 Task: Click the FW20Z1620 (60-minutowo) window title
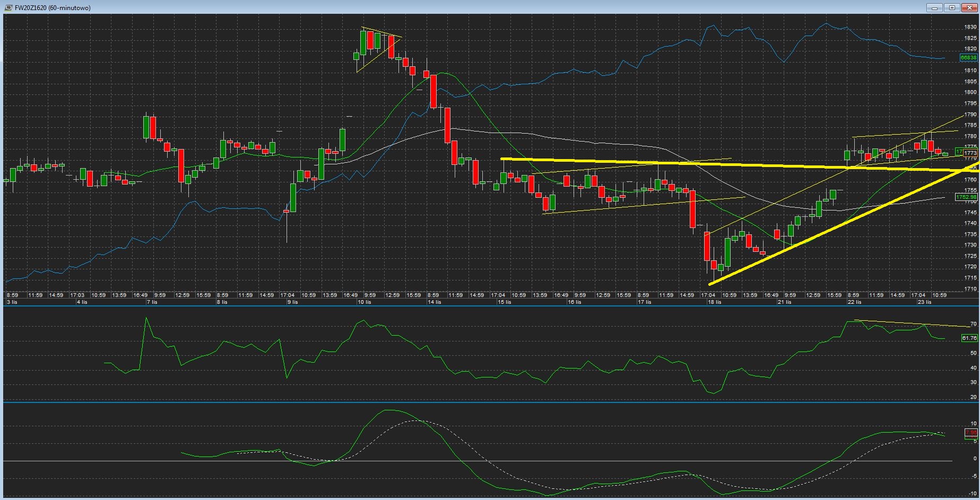[52, 8]
